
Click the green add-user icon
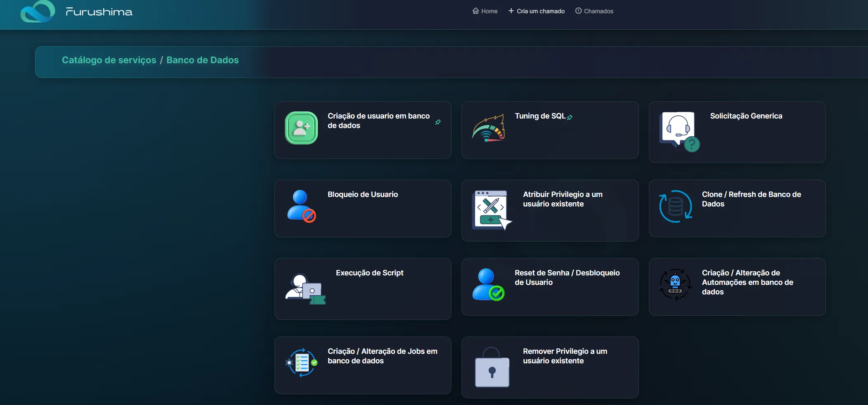click(x=301, y=128)
